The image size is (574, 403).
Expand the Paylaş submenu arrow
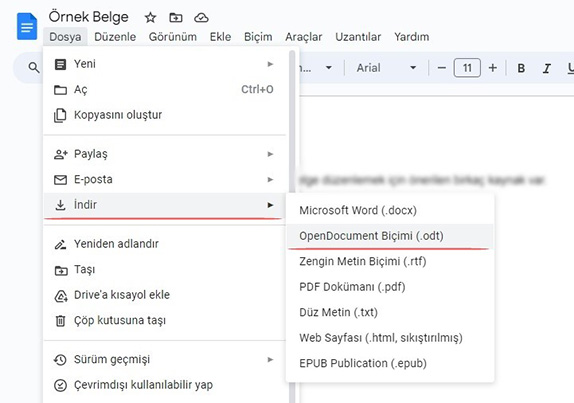[270, 154]
